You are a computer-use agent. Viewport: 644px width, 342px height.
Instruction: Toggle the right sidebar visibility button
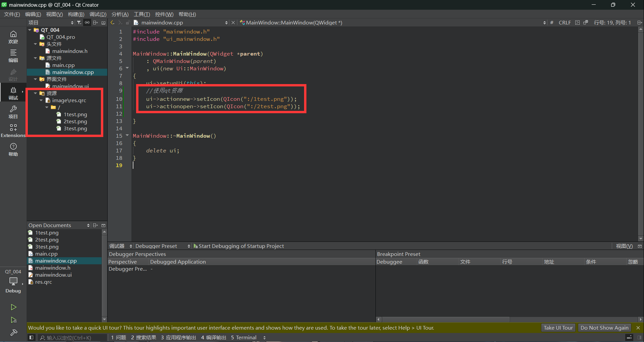click(x=639, y=338)
